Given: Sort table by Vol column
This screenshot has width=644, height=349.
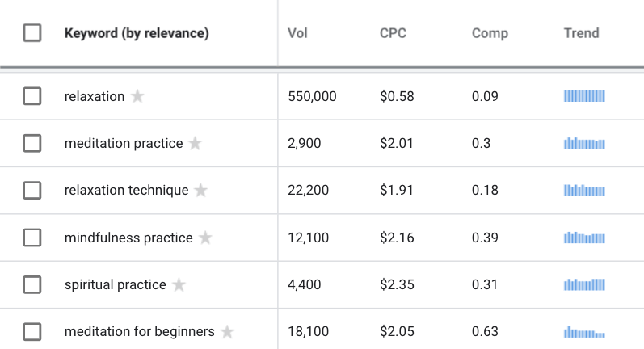Looking at the screenshot, I should click(297, 33).
